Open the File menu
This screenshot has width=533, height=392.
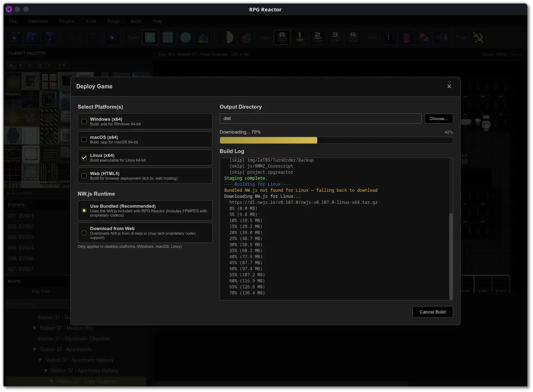[13, 21]
